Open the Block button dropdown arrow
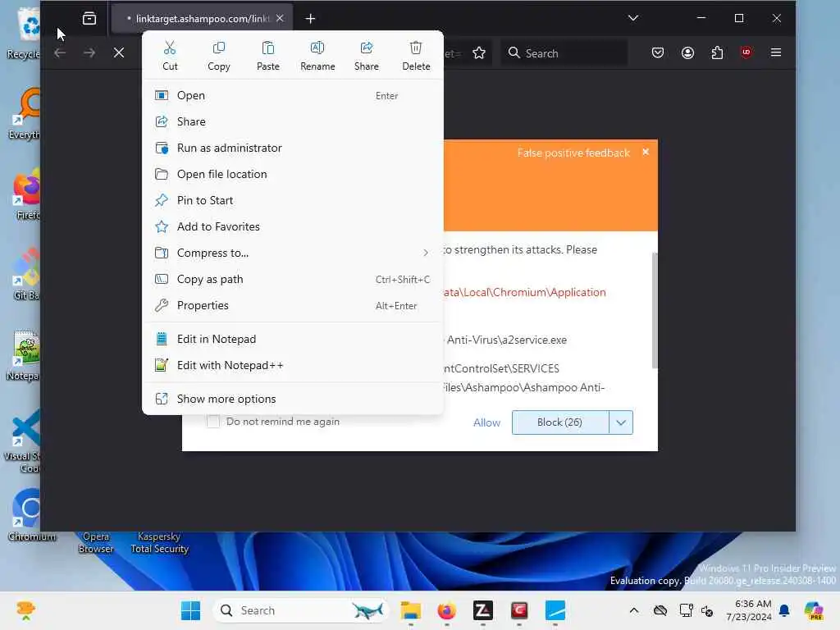Screen dimensions: 840x630 pos(621,422)
